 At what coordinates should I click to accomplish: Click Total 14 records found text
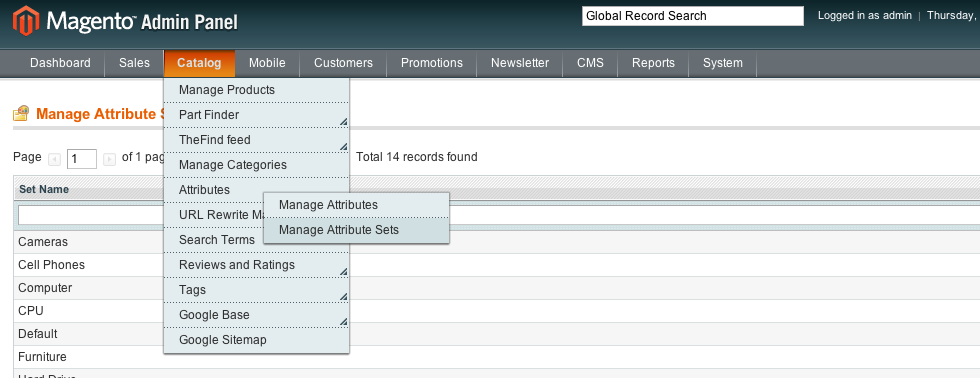417,157
